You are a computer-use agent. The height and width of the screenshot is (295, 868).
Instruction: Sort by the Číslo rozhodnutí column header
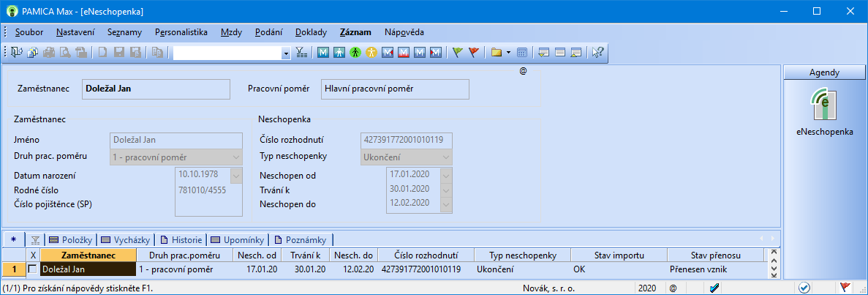coord(426,255)
